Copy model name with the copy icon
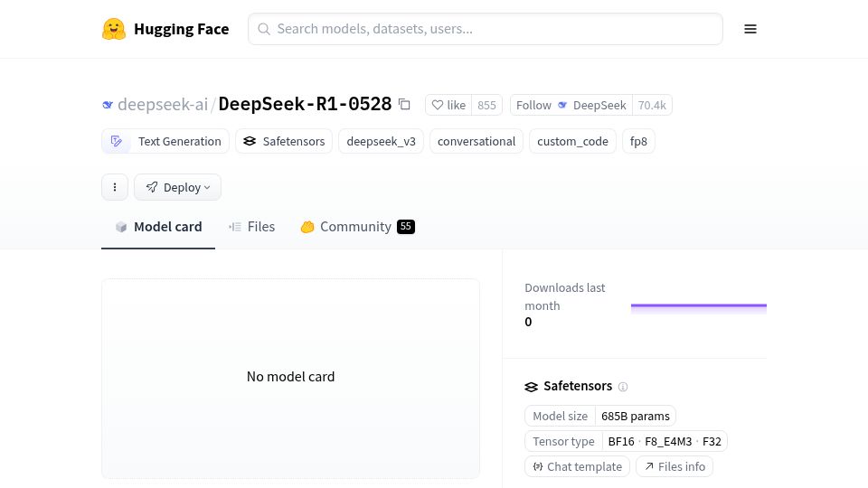Viewport: 868px width, 488px height. tap(404, 104)
